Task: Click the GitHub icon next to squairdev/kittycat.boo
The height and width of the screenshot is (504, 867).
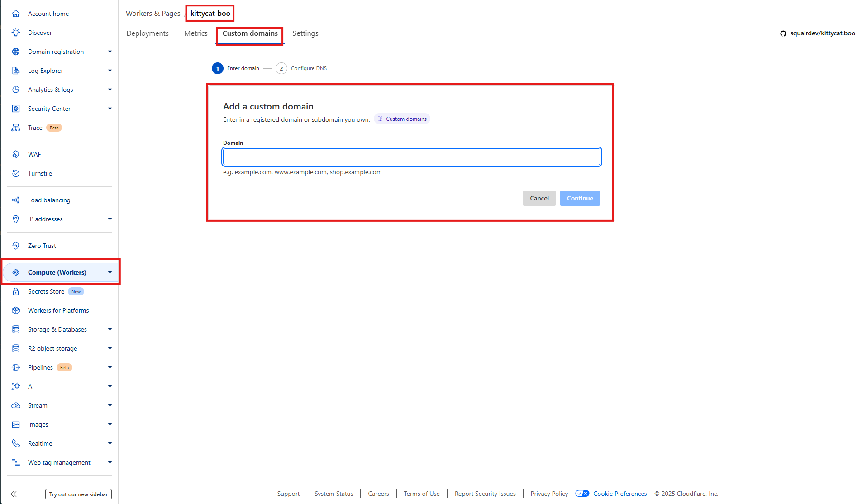Action: point(783,33)
